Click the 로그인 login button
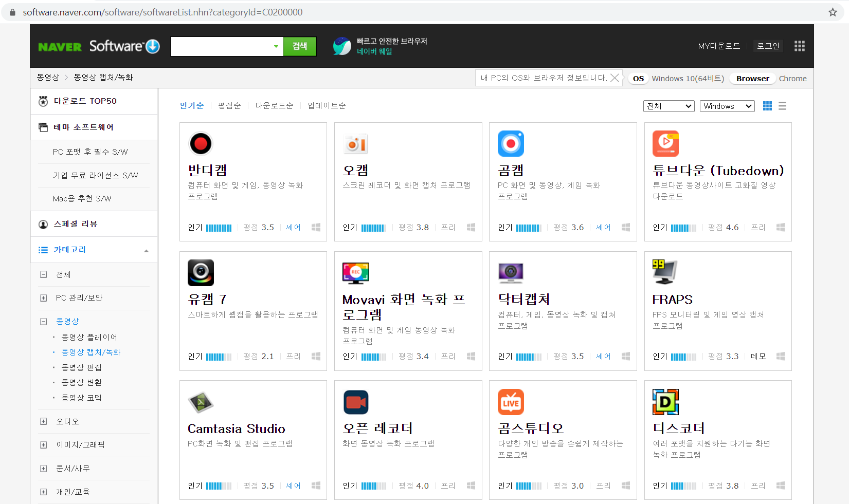849x504 pixels. tap(768, 46)
